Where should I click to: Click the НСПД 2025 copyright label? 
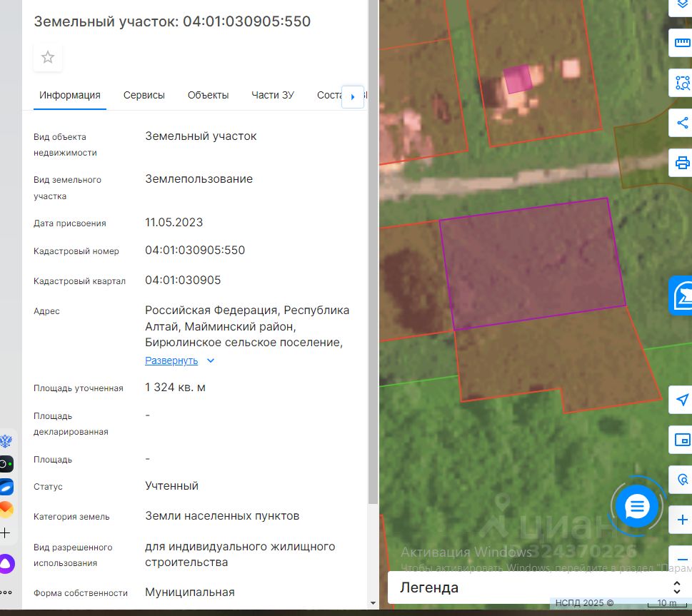click(584, 602)
